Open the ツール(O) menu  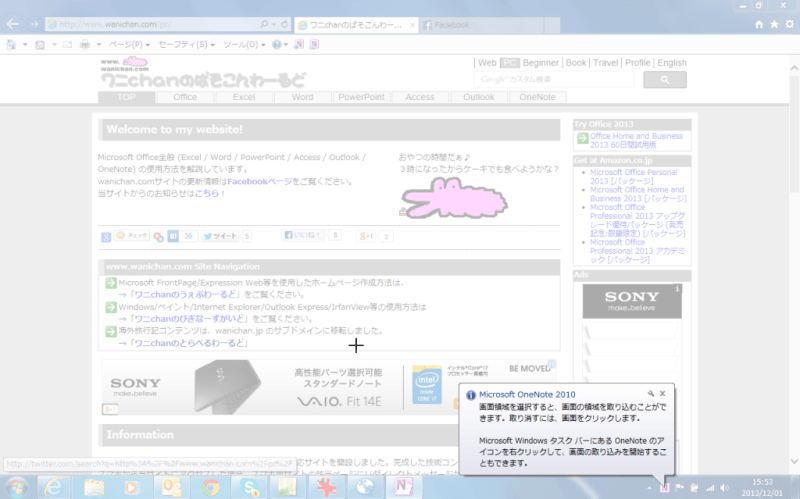point(244,45)
